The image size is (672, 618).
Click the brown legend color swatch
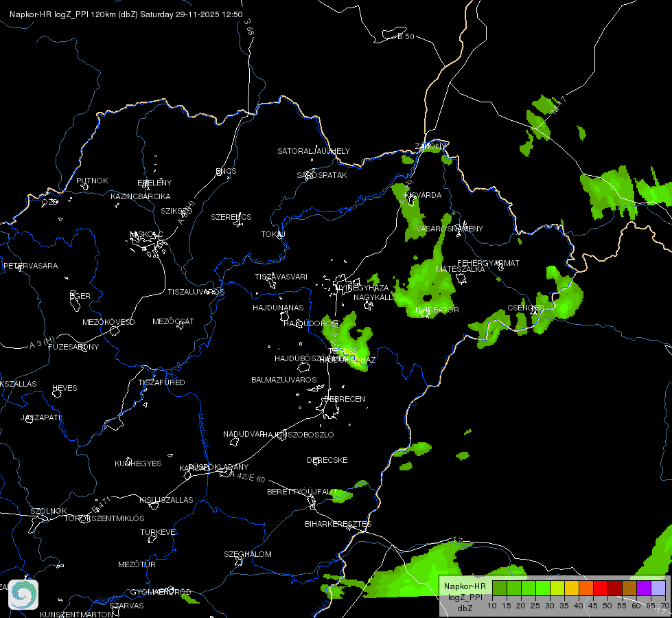[x=629, y=588]
